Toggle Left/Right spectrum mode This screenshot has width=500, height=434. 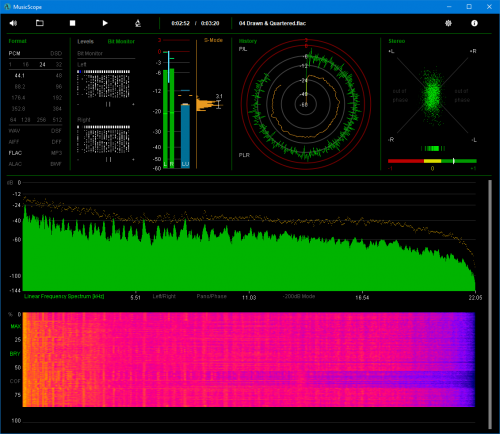tap(164, 296)
